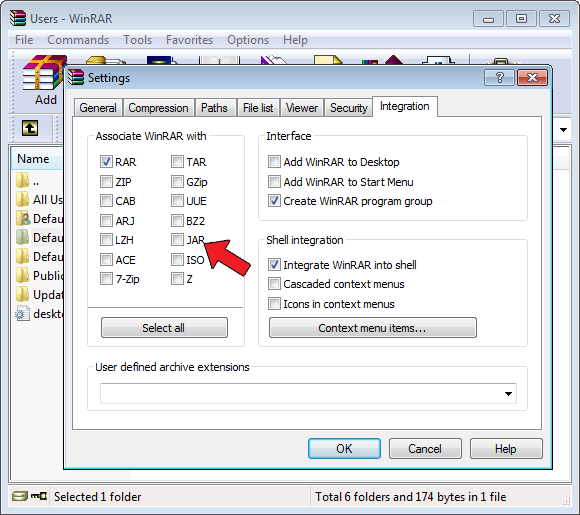Tick the ARJ checkbox
This screenshot has height=515, width=580.
pos(106,221)
